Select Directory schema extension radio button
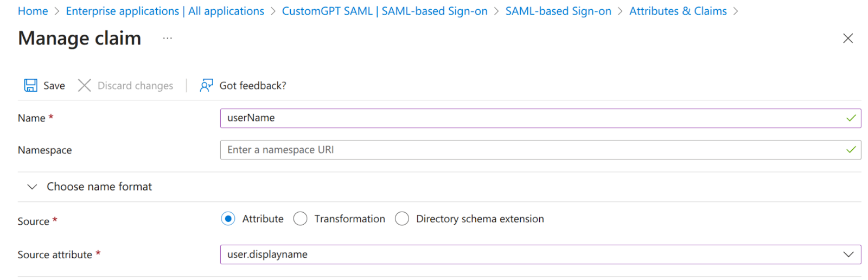Screen dimensions: 868x280 point(402,219)
